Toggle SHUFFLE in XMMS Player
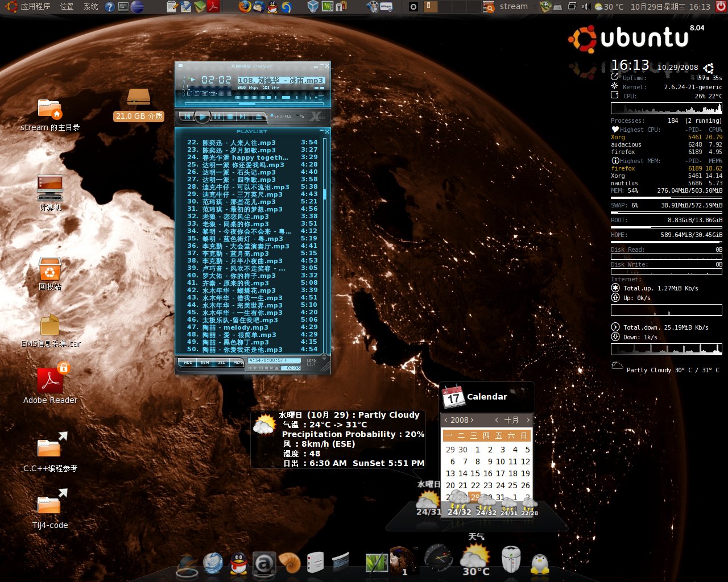 tap(281, 116)
